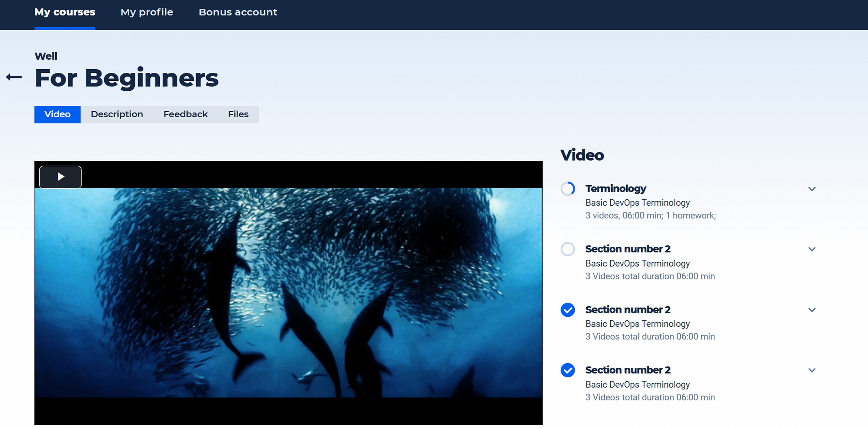
Task: Click the dolphin video thumbnail
Action: click(288, 293)
